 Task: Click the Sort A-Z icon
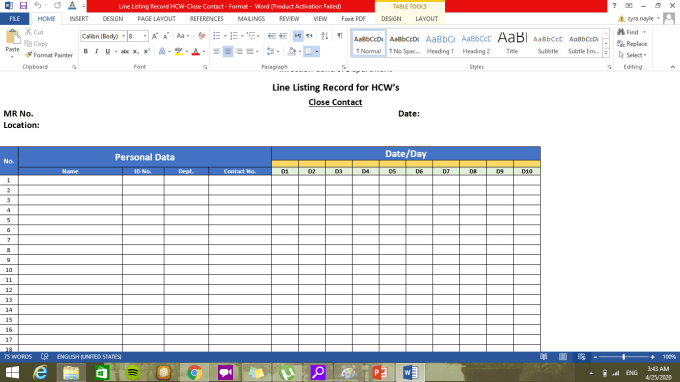[324, 36]
